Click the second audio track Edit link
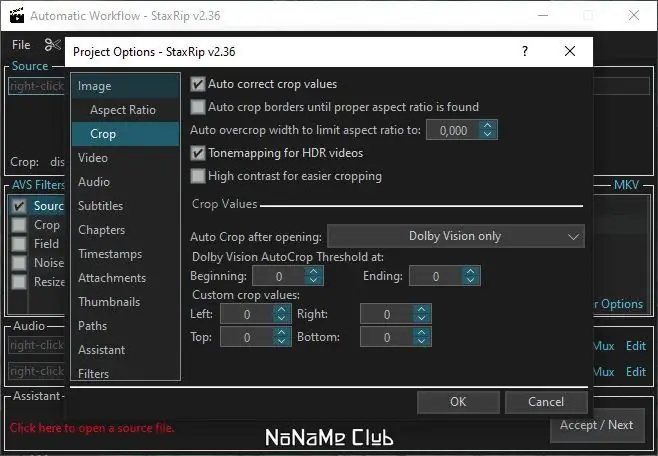The image size is (658, 456). (636, 372)
